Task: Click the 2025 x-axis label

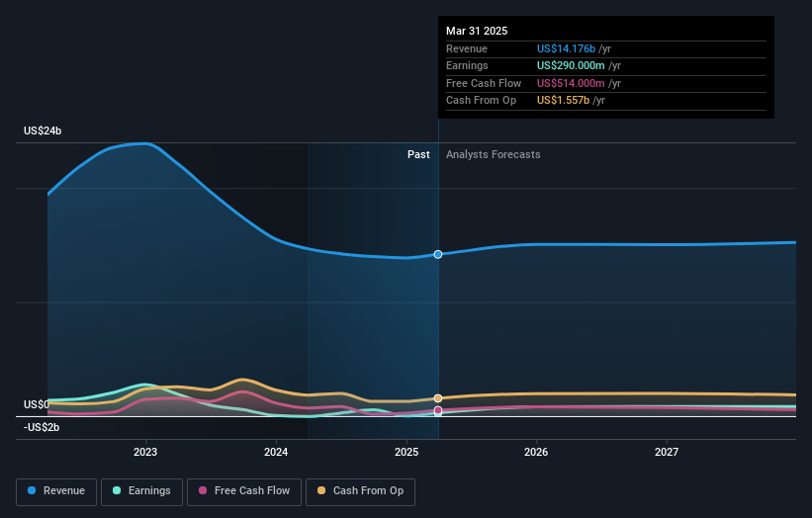Action: 406,453
